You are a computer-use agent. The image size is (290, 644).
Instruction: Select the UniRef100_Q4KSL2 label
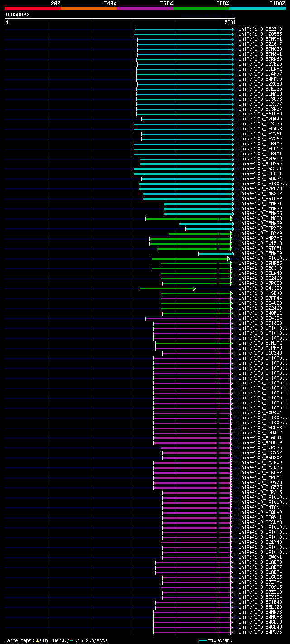260,193
